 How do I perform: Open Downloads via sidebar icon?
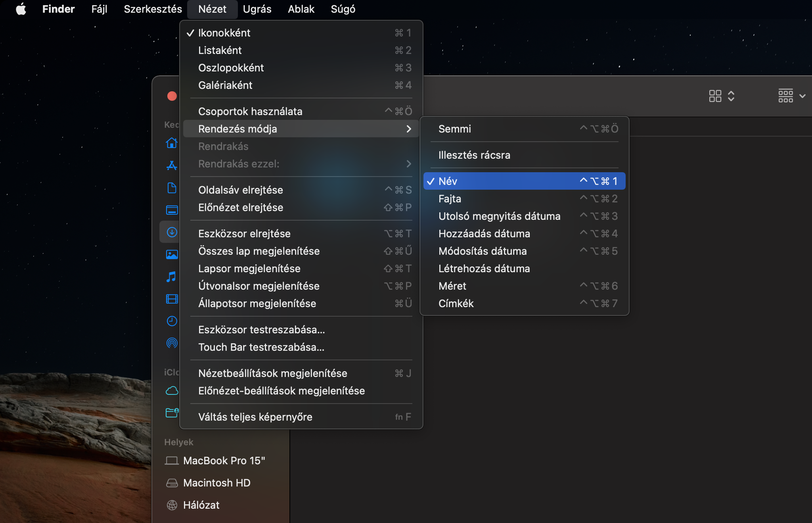[x=172, y=232]
